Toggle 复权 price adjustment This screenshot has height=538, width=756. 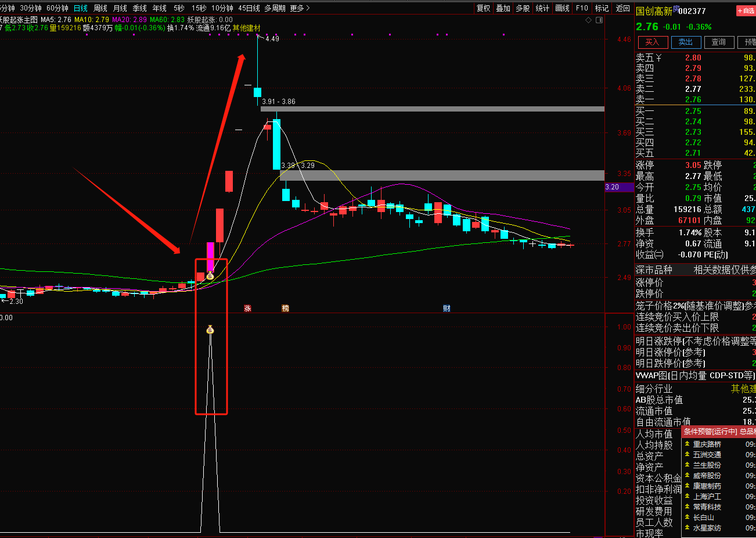click(x=483, y=8)
